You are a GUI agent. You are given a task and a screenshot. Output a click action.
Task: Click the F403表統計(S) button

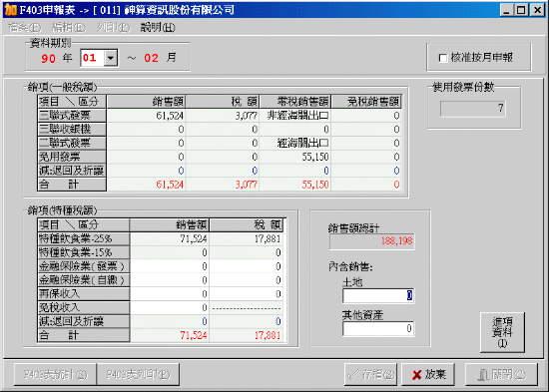[55, 374]
